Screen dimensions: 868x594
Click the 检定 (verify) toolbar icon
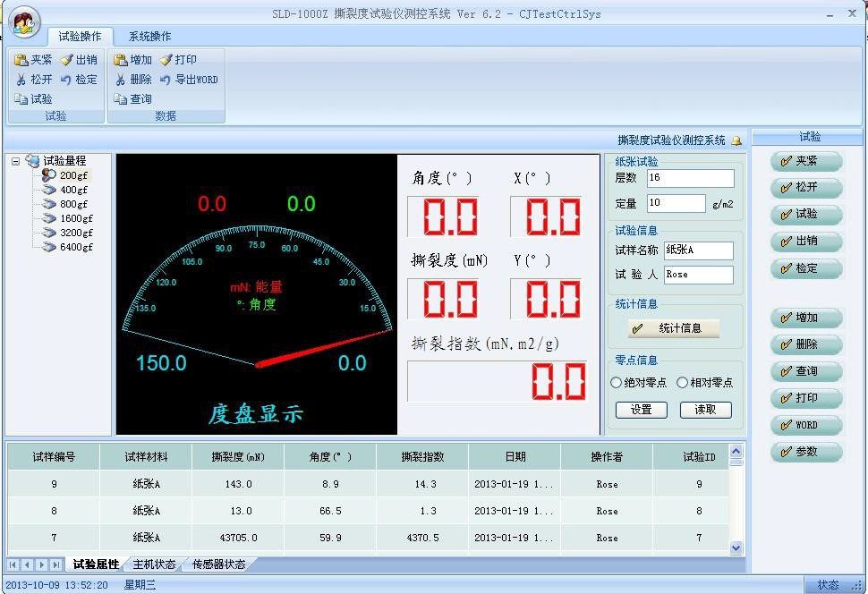[83, 79]
